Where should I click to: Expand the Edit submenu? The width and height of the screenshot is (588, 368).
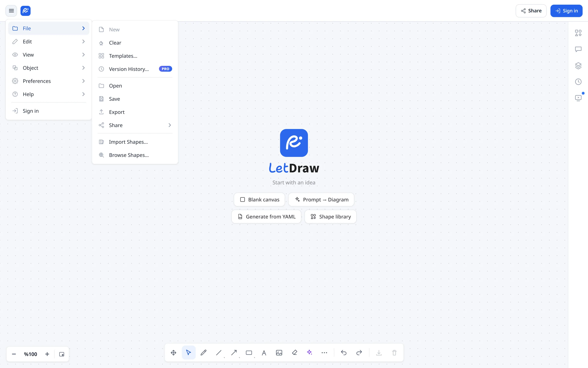point(49,42)
